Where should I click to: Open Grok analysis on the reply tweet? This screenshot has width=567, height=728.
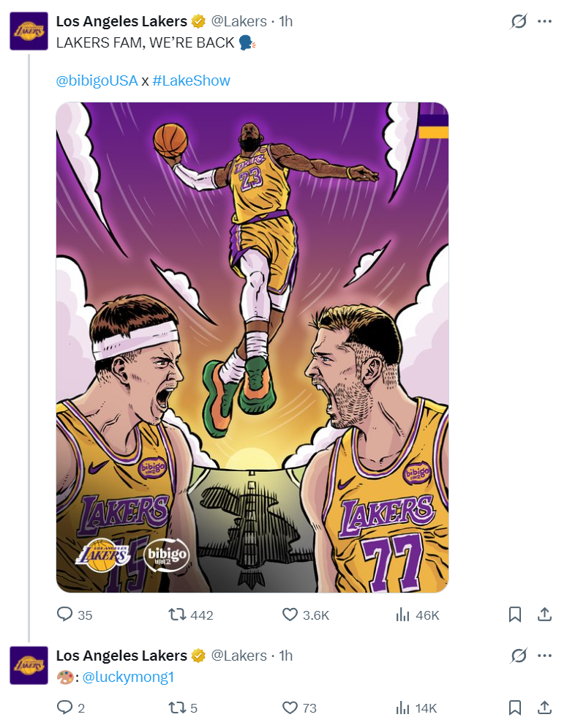pos(519,655)
